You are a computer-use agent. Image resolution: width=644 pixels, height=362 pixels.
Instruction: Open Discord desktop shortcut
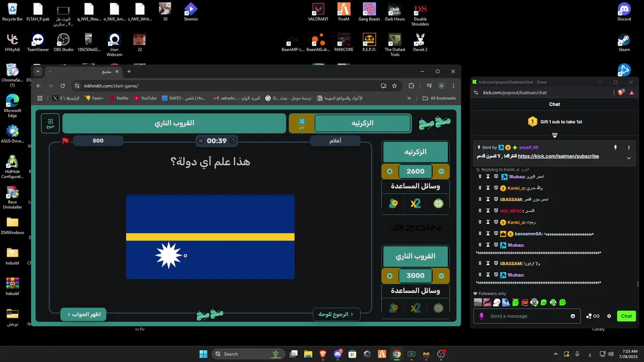click(x=624, y=12)
